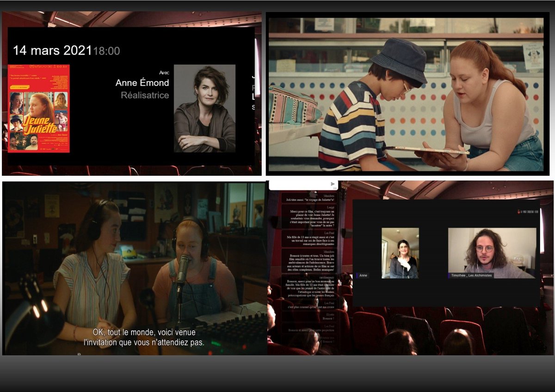
Task: Select Timothée's webcam video tile
Action: click(492, 253)
